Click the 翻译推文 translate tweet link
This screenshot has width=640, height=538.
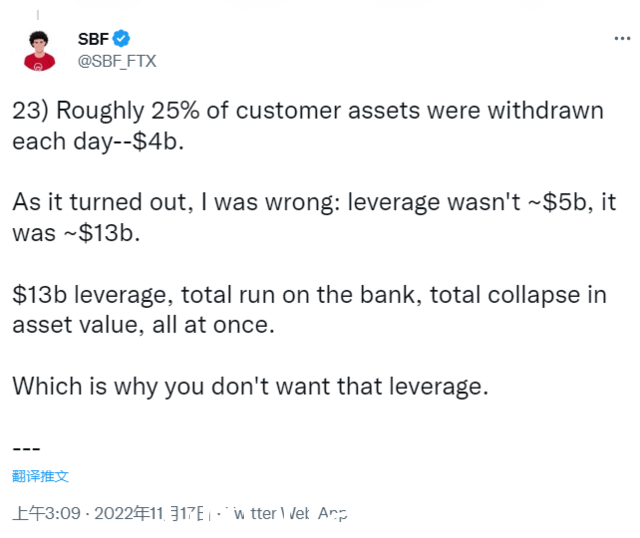point(40,476)
